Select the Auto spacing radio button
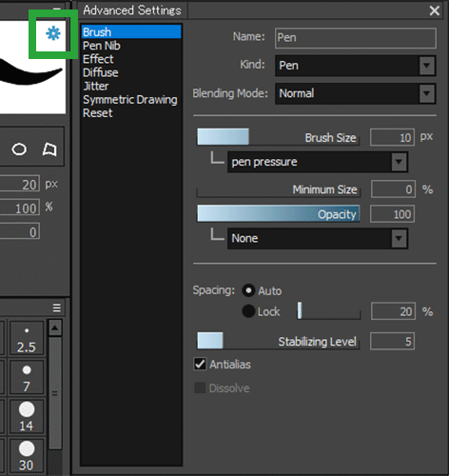Viewport: 449px width, 476px height. pos(248,290)
